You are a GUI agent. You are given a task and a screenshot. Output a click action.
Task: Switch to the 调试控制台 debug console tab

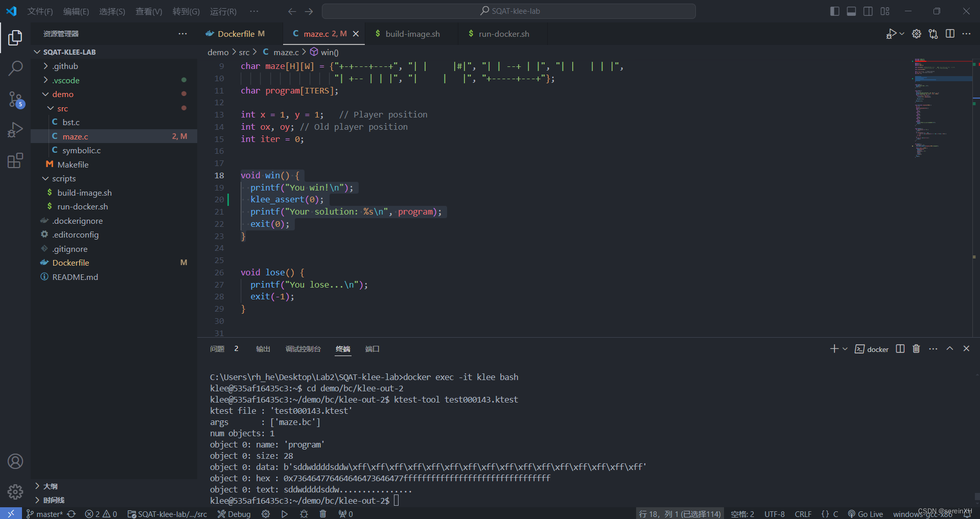(303, 349)
